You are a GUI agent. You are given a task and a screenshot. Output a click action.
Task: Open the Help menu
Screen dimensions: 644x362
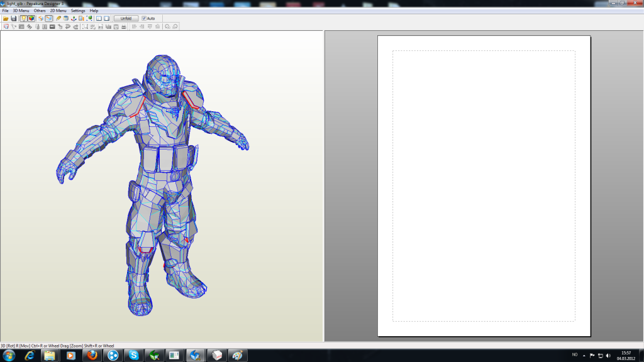point(94,11)
